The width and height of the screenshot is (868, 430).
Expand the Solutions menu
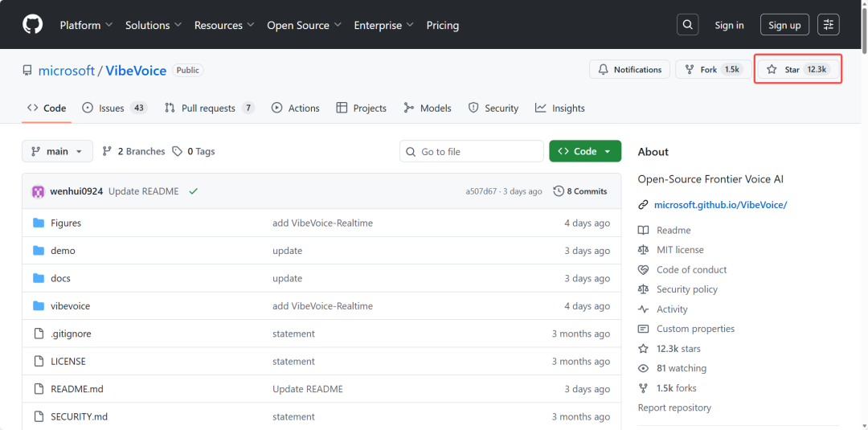coord(154,26)
